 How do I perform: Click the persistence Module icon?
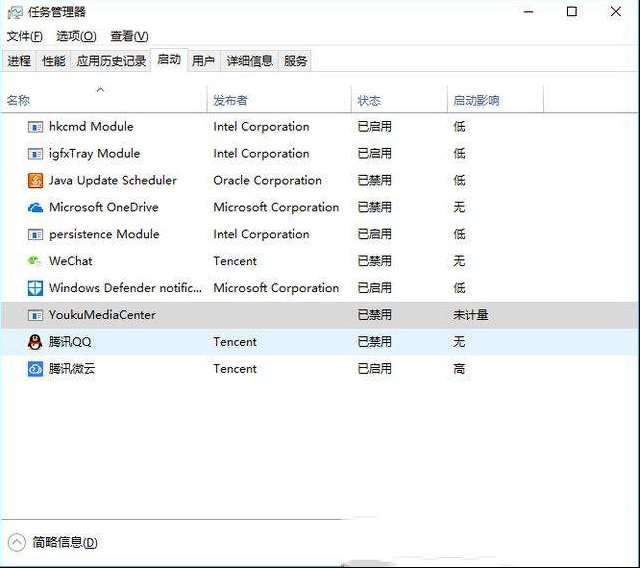[x=35, y=235]
